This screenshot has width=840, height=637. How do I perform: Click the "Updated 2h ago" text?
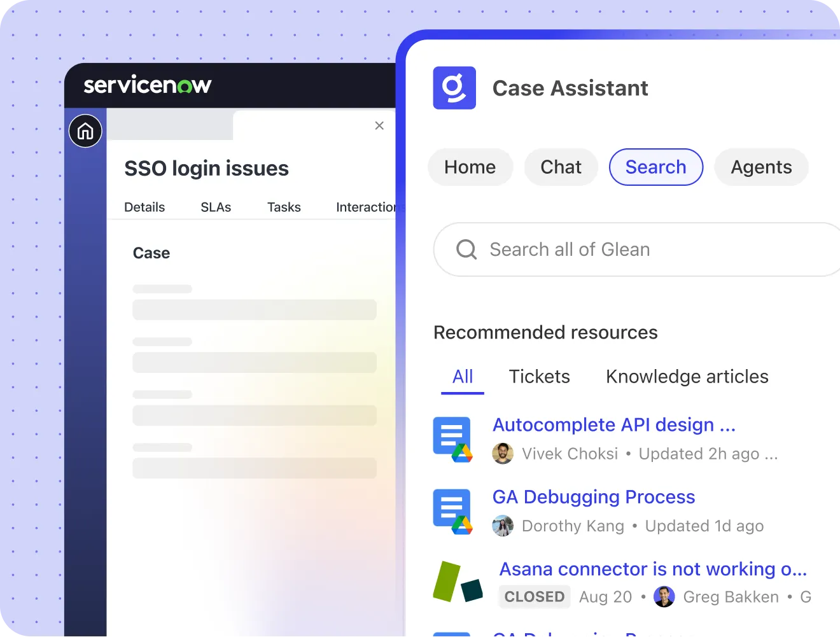click(x=699, y=454)
